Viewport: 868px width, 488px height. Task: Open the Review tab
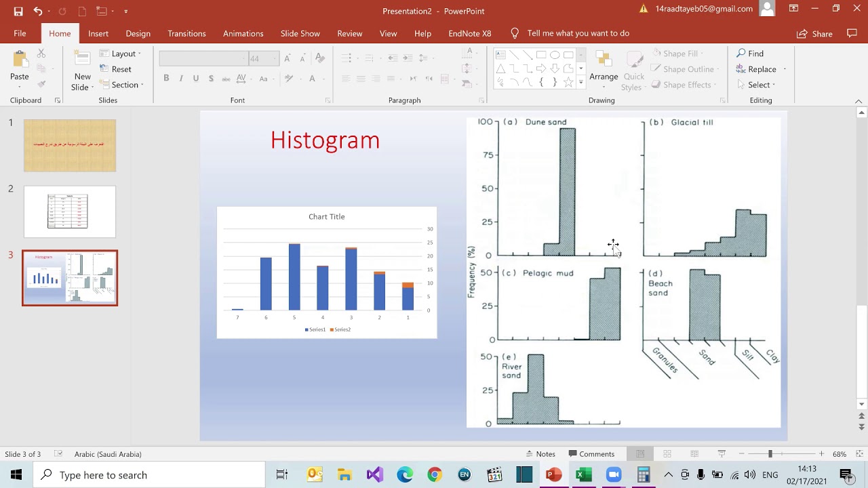point(349,33)
